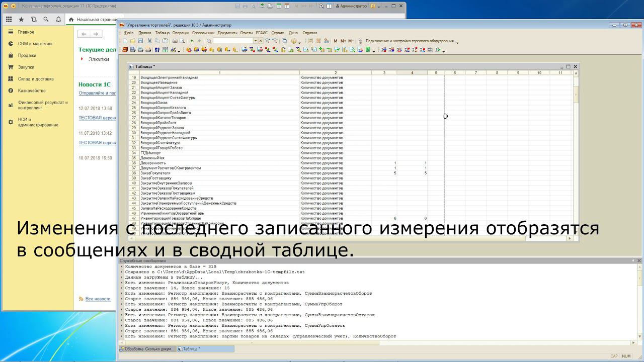The width and height of the screenshot is (644, 362).
Task: Select cell ЗаказПокупателя in row 38
Action: coord(219,173)
